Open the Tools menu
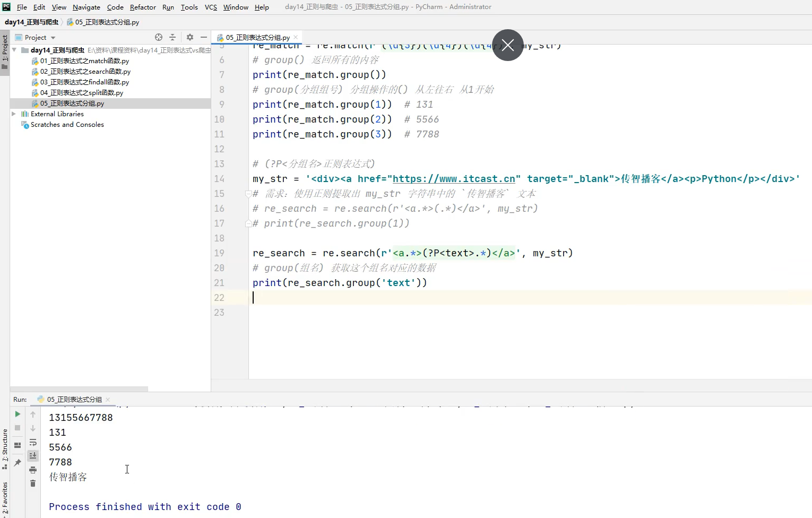The width and height of the screenshot is (812, 518). [189, 7]
